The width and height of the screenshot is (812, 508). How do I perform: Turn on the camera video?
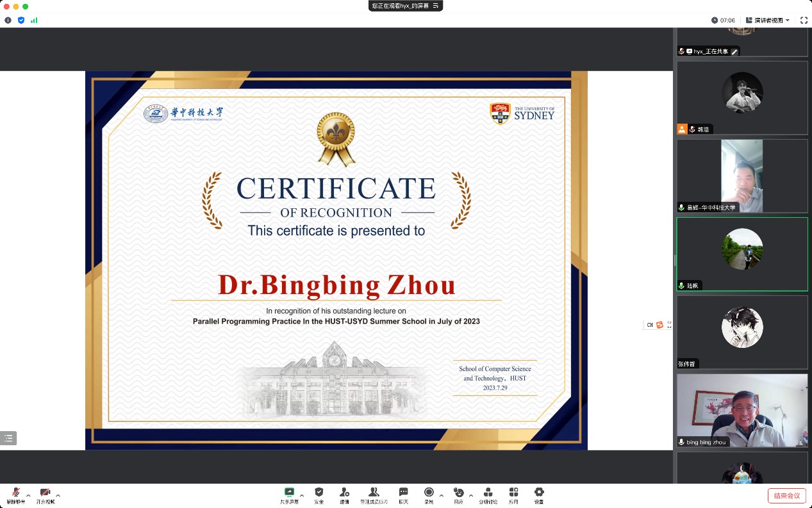click(45, 493)
